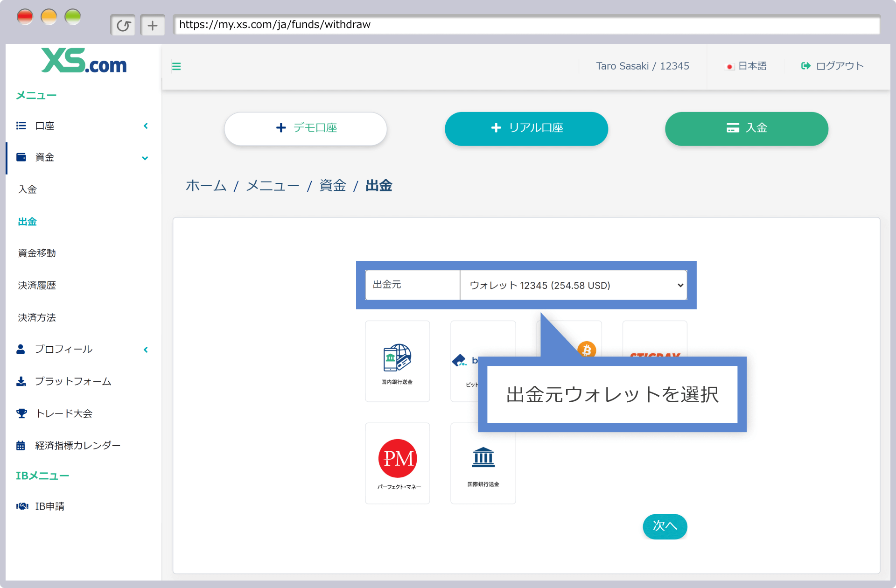Click the ホーム breadcrumb link

[206, 186]
